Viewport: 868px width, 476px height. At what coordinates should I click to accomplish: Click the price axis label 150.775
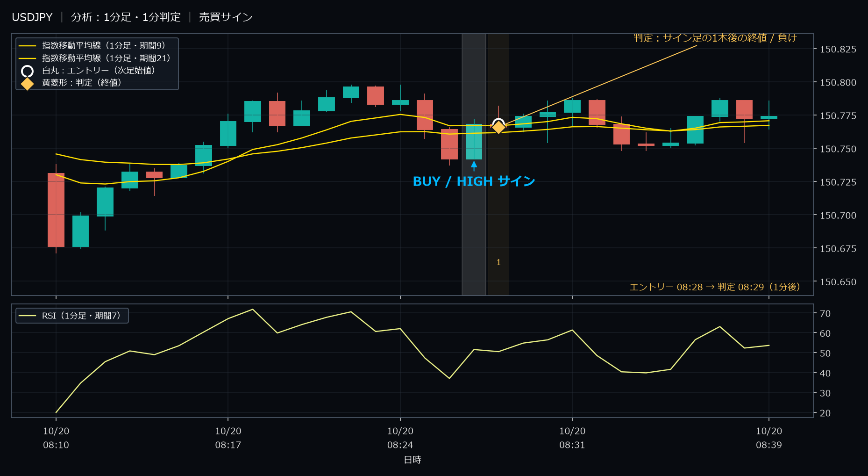838,115
